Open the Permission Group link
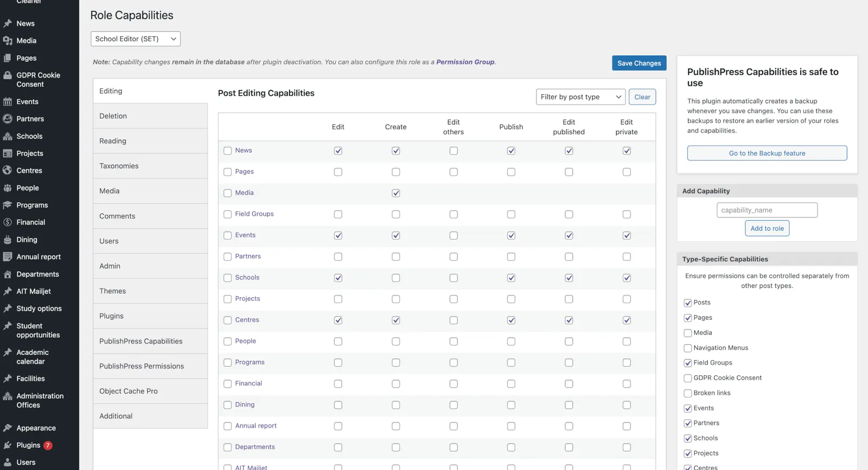868x470 pixels. tap(465, 62)
